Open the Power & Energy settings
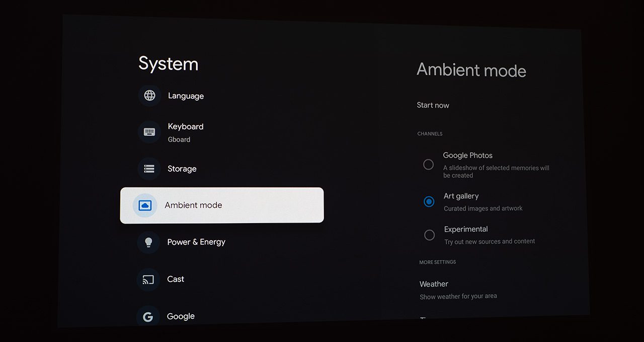 pos(196,242)
